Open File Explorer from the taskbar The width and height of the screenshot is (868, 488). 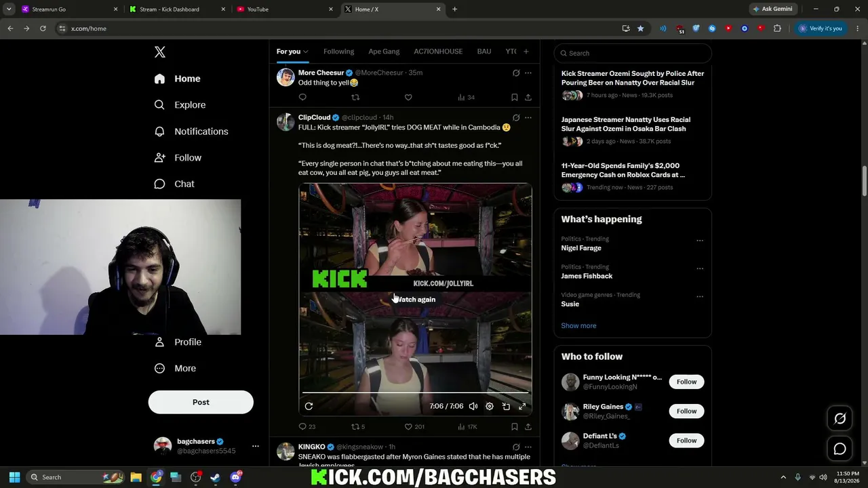[136, 477]
